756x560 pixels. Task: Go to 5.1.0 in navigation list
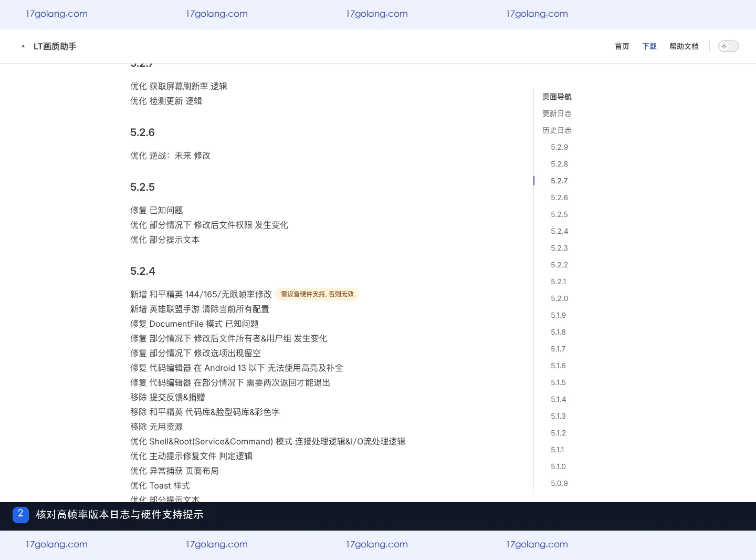click(558, 466)
